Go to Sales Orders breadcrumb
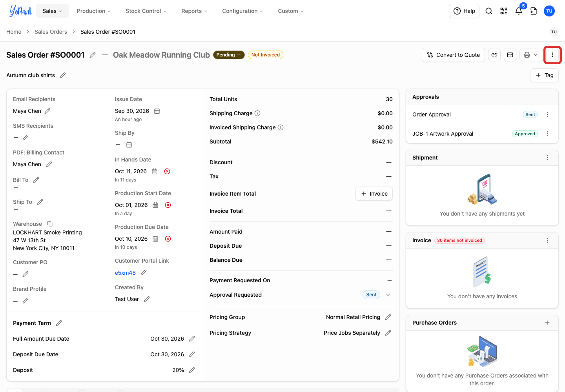The height and width of the screenshot is (392, 565). [51, 32]
